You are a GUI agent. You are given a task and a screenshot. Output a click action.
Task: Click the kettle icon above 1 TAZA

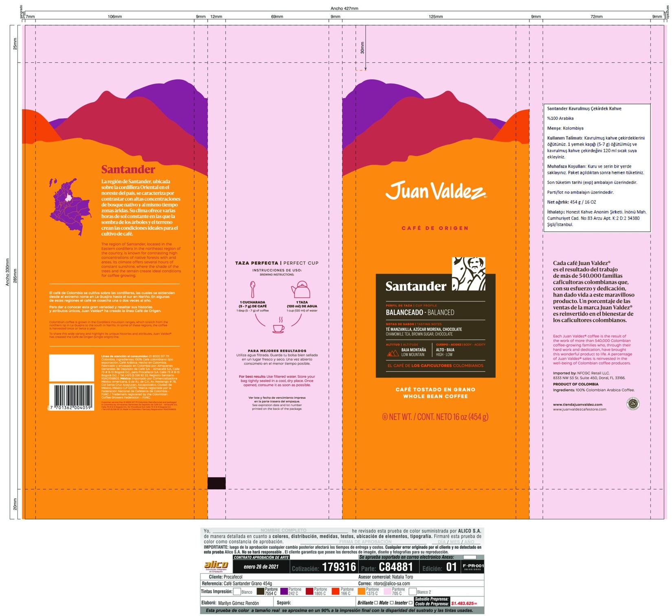click(x=301, y=289)
